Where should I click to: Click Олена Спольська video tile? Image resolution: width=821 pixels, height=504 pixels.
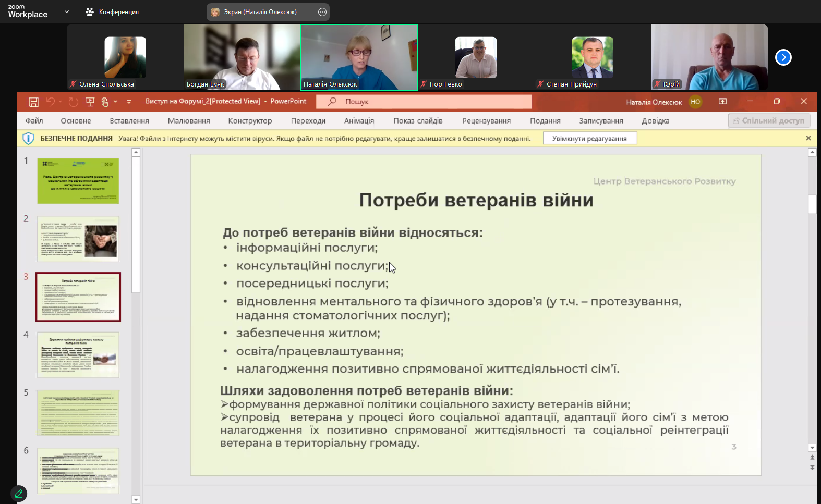[x=125, y=57]
